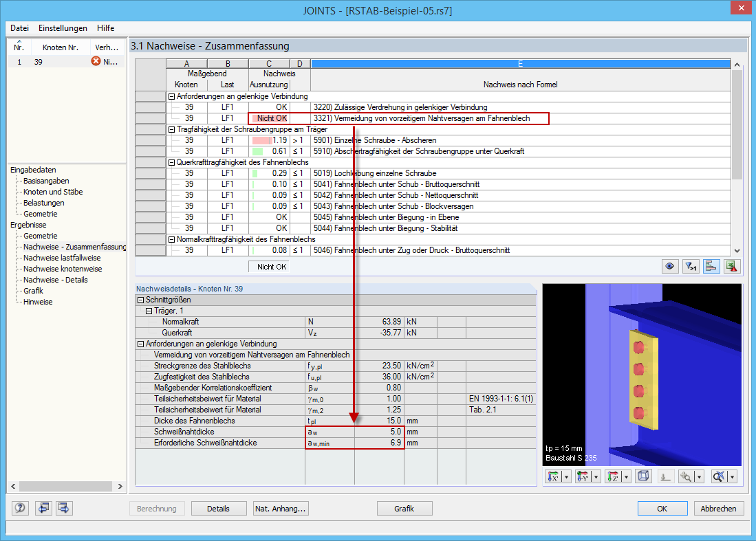Click the Details button
The width and height of the screenshot is (756, 541).
tap(219, 508)
